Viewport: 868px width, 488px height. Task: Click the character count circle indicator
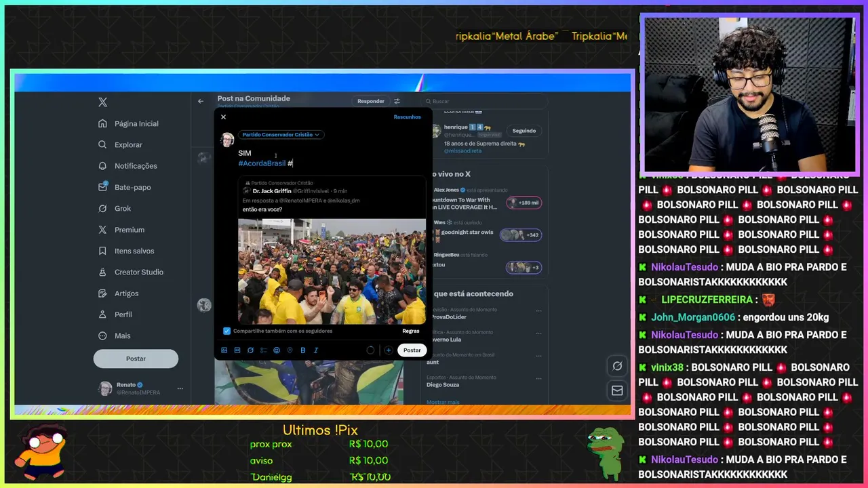(370, 350)
